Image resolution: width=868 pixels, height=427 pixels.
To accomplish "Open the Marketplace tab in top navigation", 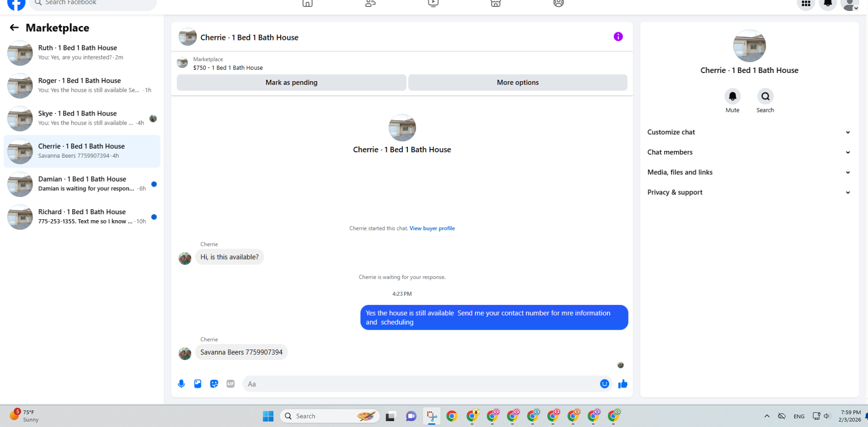I will click(495, 4).
